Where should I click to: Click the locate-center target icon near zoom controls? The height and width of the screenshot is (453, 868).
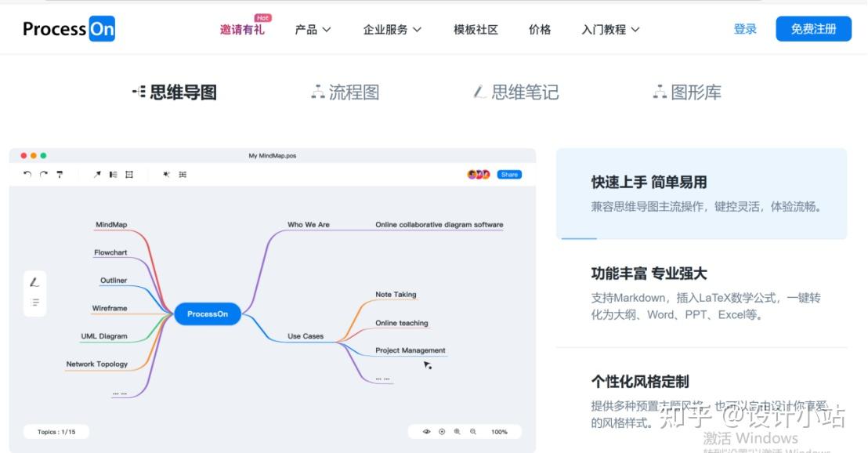click(x=442, y=431)
